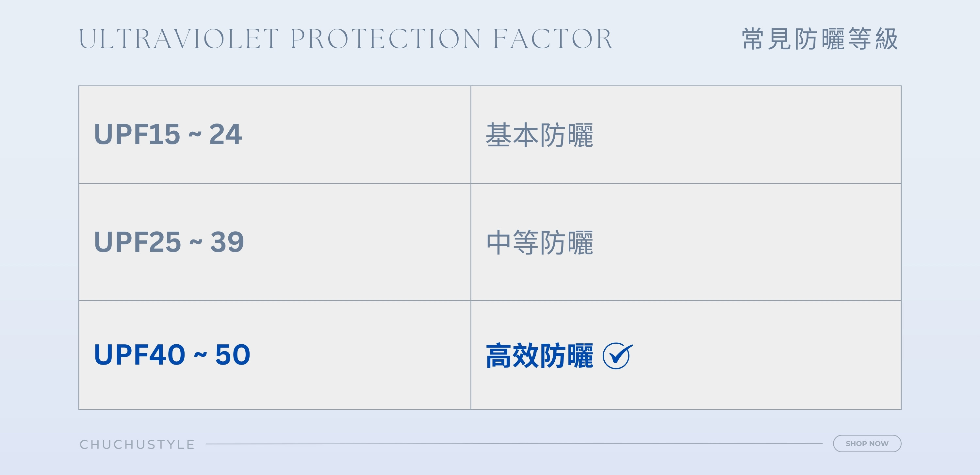
Task: Click the 常見防曬等級 heading
Action: [x=820, y=39]
